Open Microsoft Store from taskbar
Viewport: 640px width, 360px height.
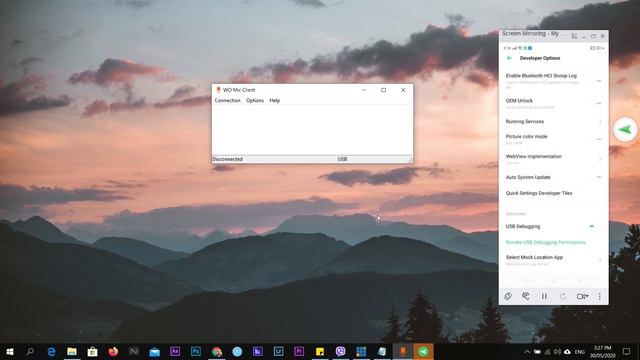pos(93,351)
